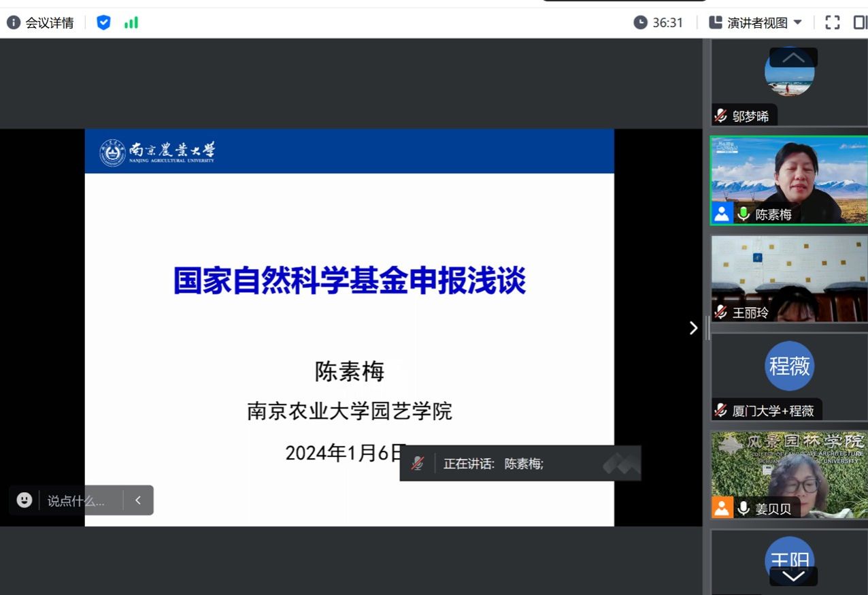Collapse the participant panel with the right chevron

click(693, 328)
